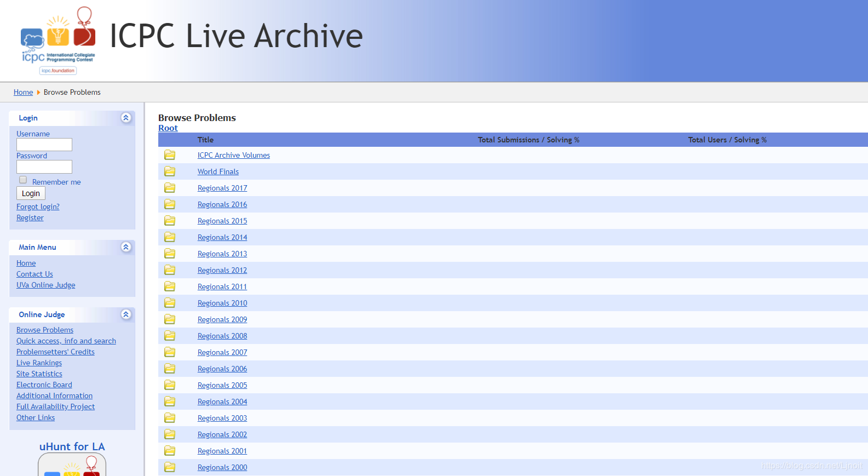Click folder icon beside Regionals 2013

170,254
